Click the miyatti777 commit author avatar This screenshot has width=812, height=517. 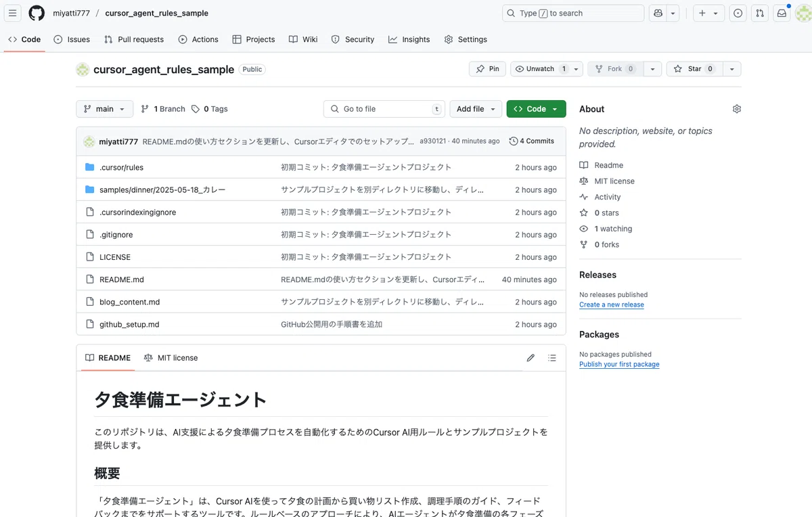point(89,141)
